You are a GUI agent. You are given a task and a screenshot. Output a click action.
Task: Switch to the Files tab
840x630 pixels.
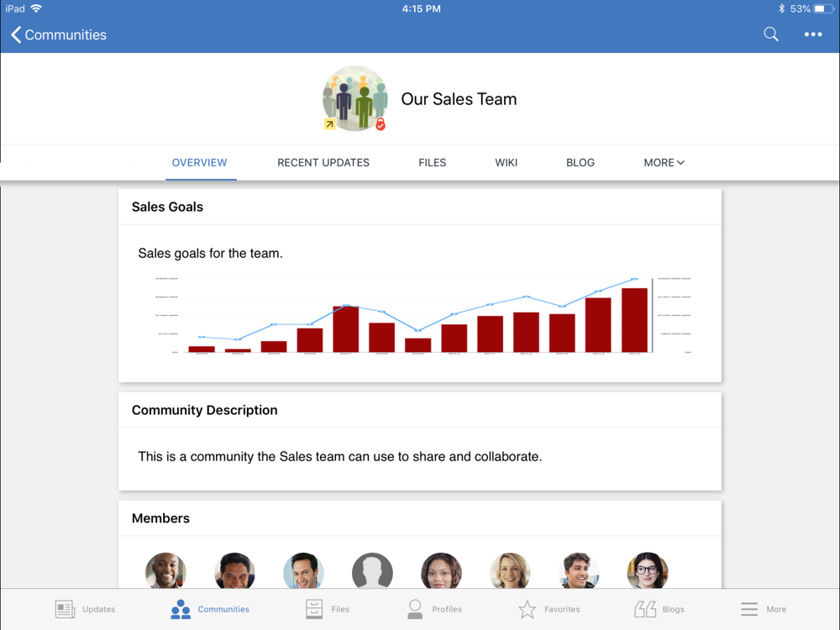click(433, 162)
